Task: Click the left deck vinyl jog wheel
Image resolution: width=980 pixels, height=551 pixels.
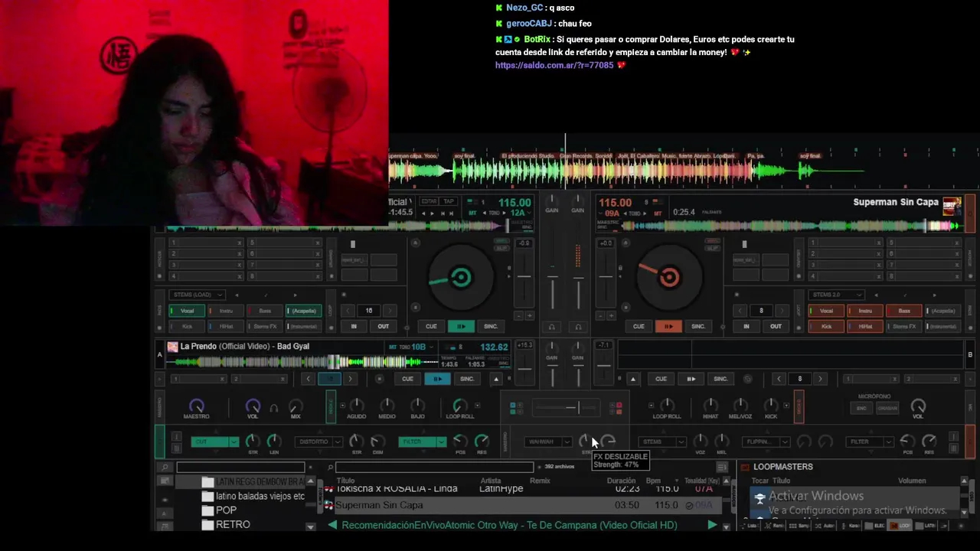Action: [461, 278]
